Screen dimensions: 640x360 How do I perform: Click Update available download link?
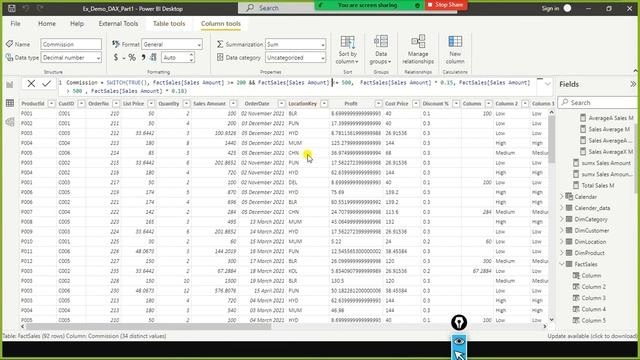592,336
